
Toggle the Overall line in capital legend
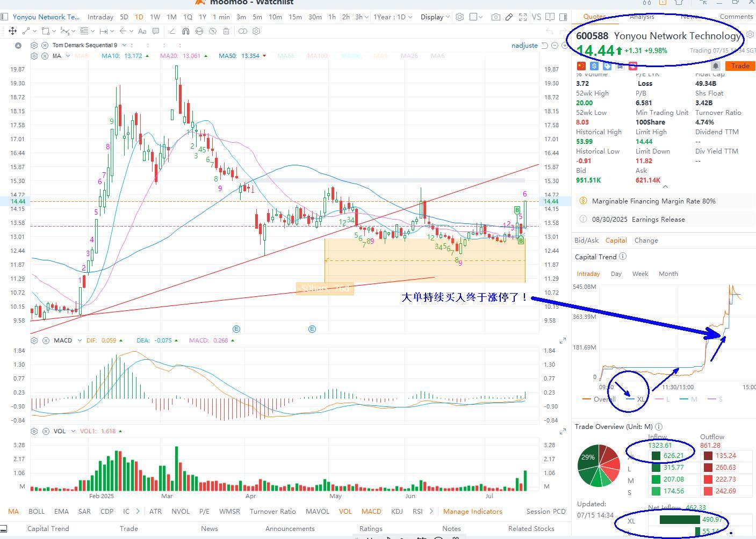599,399
